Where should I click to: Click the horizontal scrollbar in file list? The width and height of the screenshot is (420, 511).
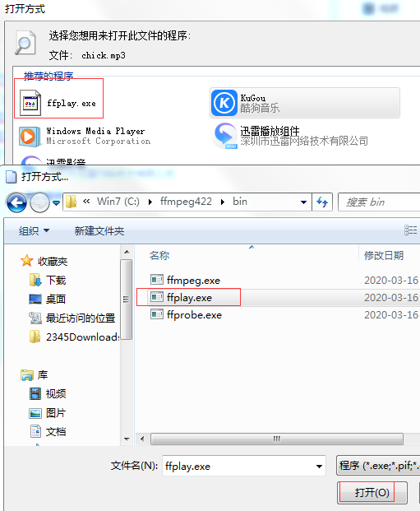click(x=277, y=439)
